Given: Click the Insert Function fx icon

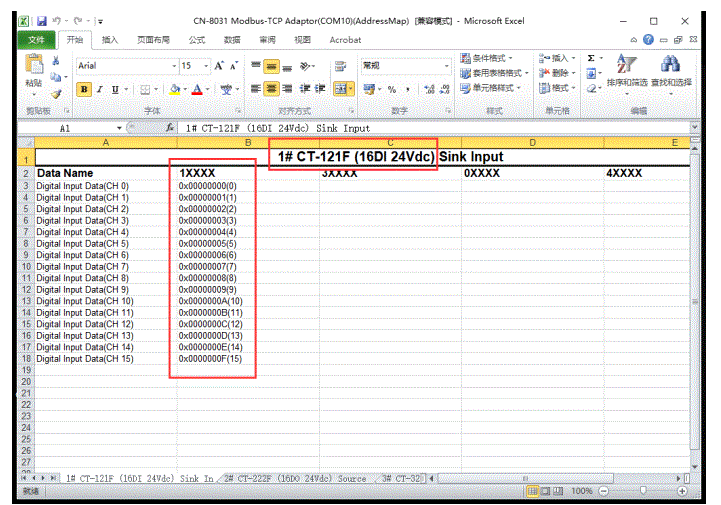Looking at the screenshot, I should click(170, 127).
